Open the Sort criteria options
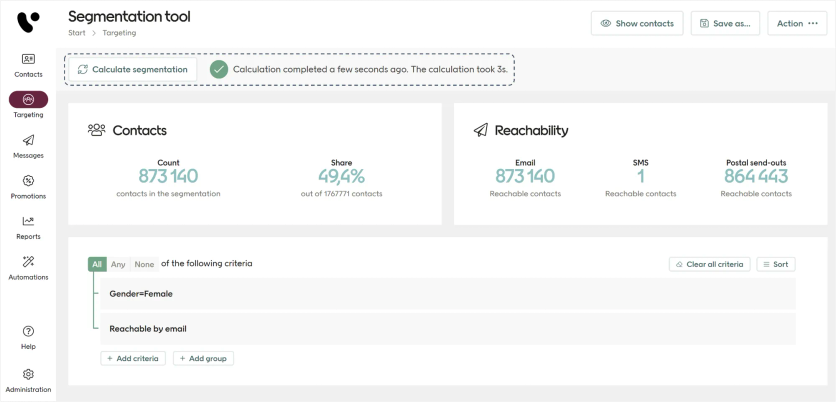Screen dimensions: 836x402 pyautogui.click(x=775, y=264)
